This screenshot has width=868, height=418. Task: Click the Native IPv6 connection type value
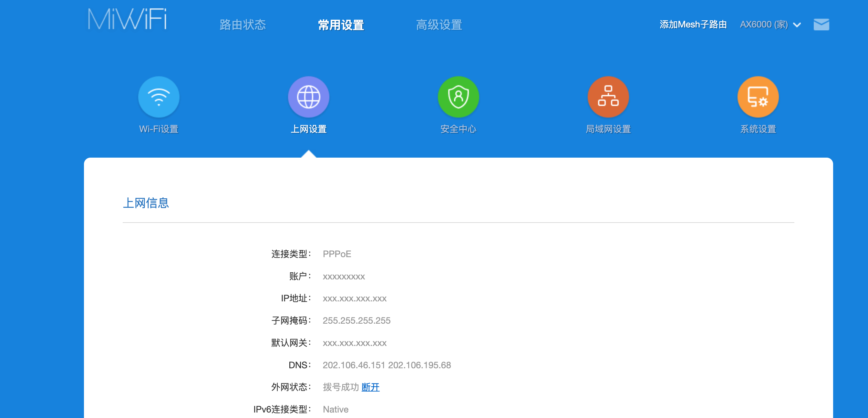pyautogui.click(x=336, y=409)
